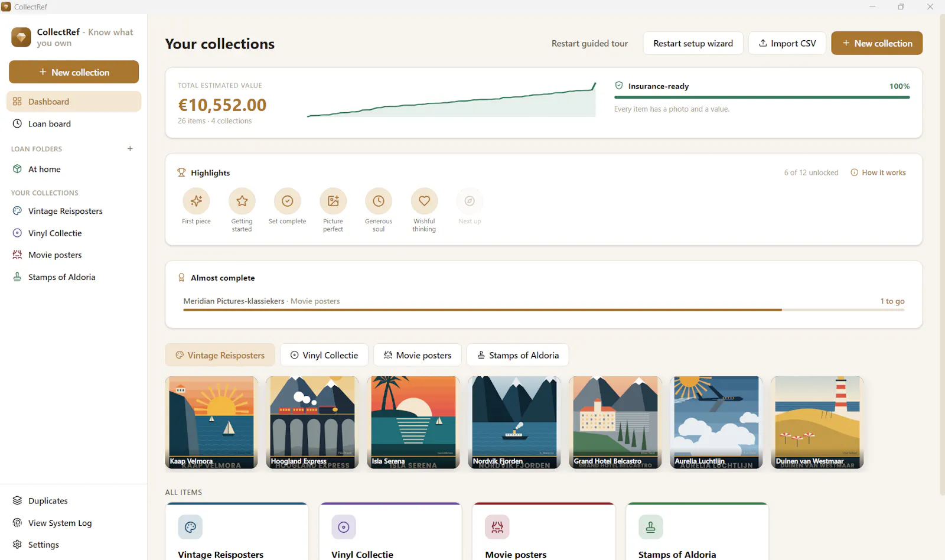Screen dimensions: 945x560
Task: Open the At home loan folder
Action: tap(74, 169)
